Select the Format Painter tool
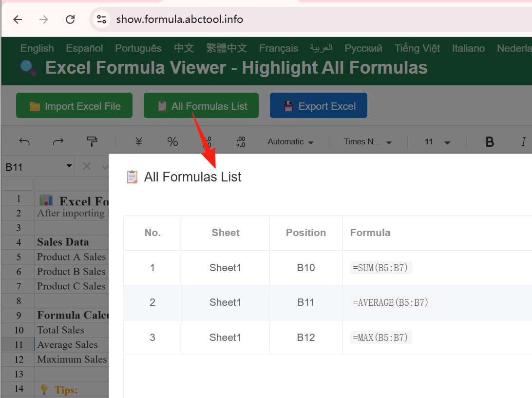This screenshot has width=532, height=398. tap(92, 141)
